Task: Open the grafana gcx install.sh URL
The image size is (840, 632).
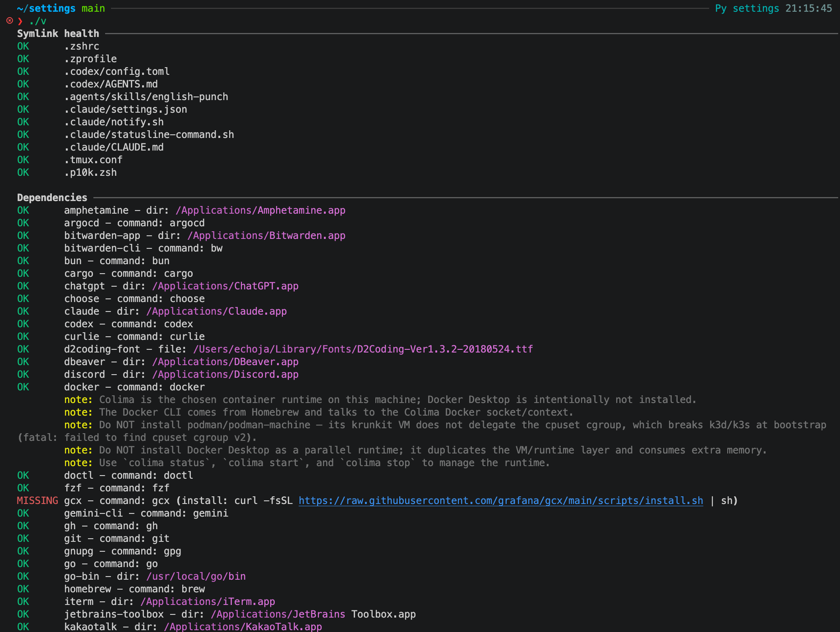Action: click(x=501, y=501)
